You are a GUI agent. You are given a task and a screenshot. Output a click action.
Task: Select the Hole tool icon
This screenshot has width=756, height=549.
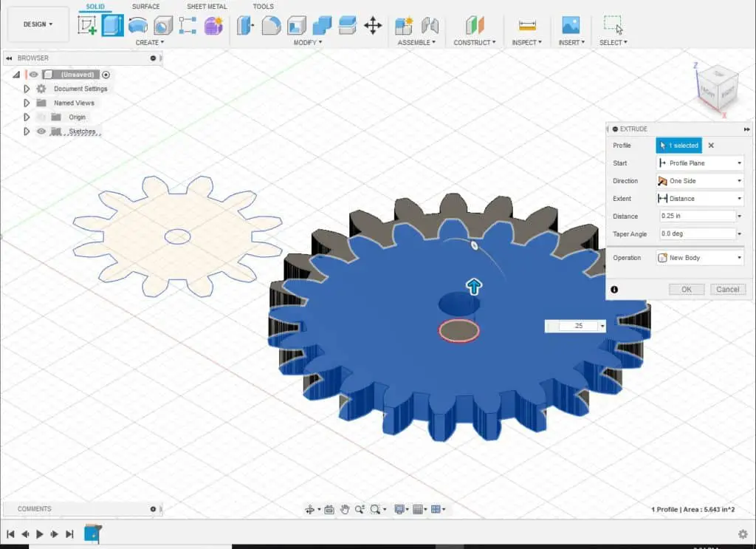click(163, 25)
